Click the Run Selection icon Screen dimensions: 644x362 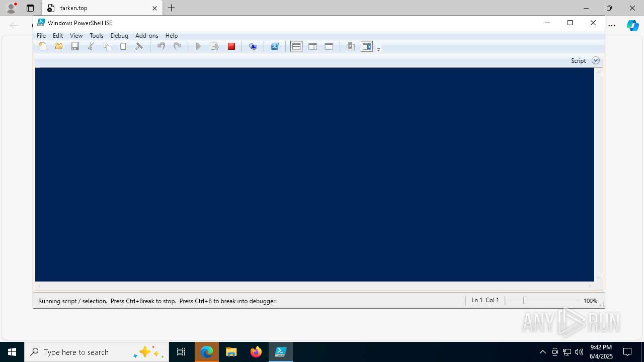pos(215,46)
